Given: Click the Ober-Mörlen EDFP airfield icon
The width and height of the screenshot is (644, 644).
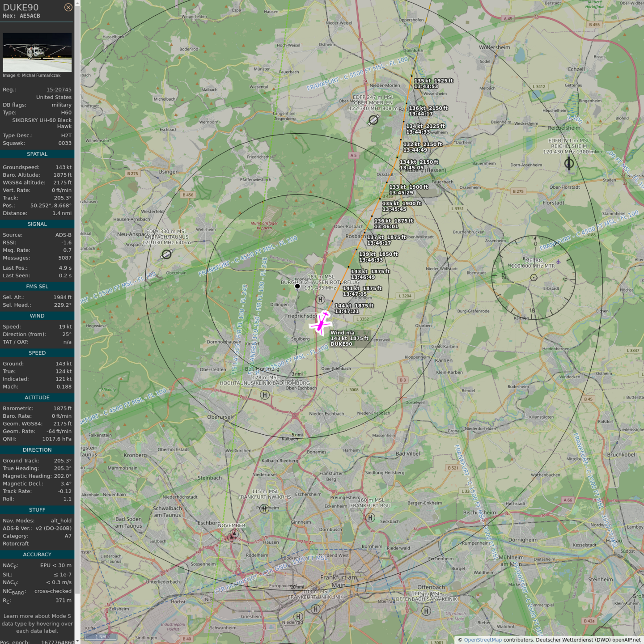Looking at the screenshot, I should (x=373, y=120).
